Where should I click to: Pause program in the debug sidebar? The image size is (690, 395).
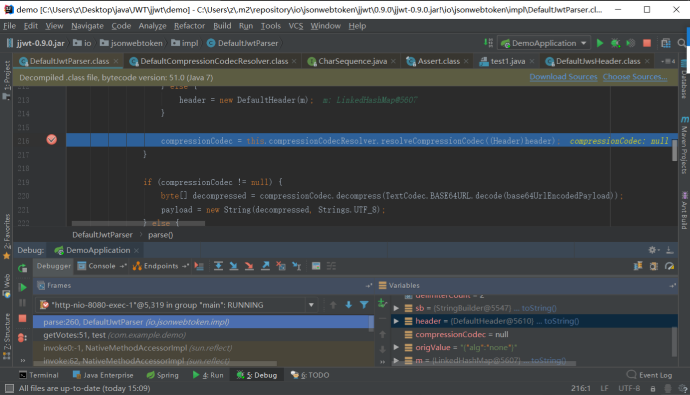tap(22, 303)
